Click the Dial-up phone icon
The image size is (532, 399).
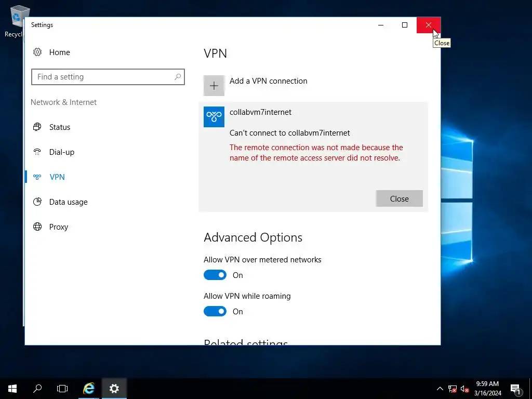click(37, 152)
